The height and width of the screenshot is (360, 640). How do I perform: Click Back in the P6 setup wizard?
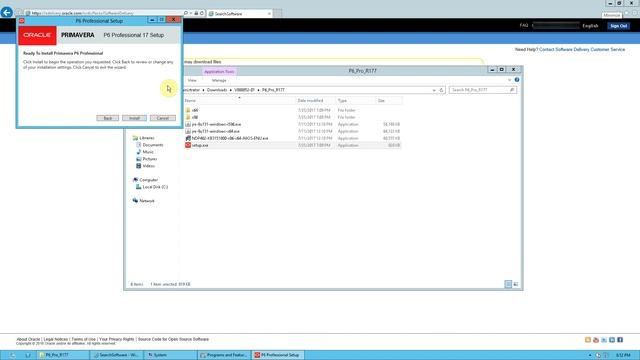[x=108, y=118]
